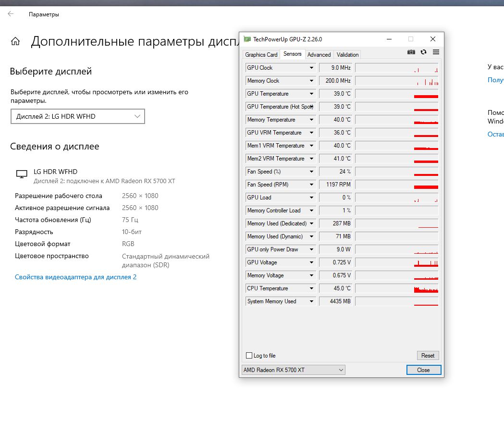504x422 pixels.
Task: Switch to the Graphics Card tab
Action: (x=261, y=55)
